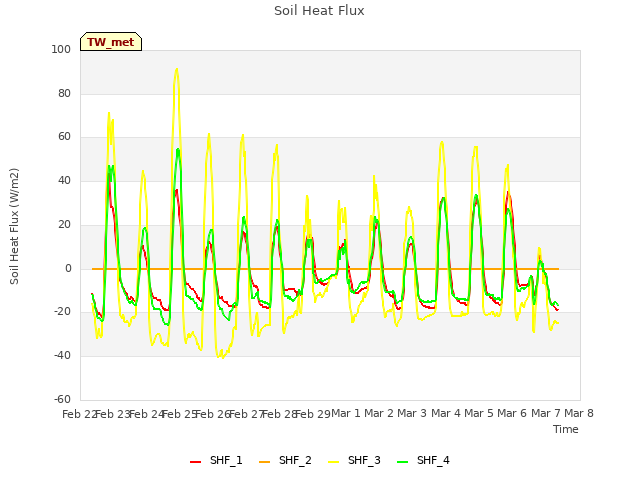Click the Soil Heat Flux chart title
The image size is (640, 480).
click(x=319, y=11)
